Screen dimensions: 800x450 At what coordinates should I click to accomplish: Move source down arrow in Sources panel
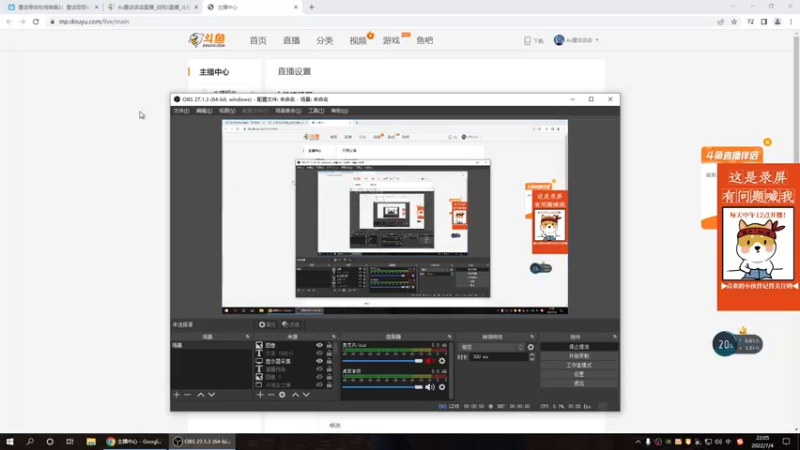(306, 395)
